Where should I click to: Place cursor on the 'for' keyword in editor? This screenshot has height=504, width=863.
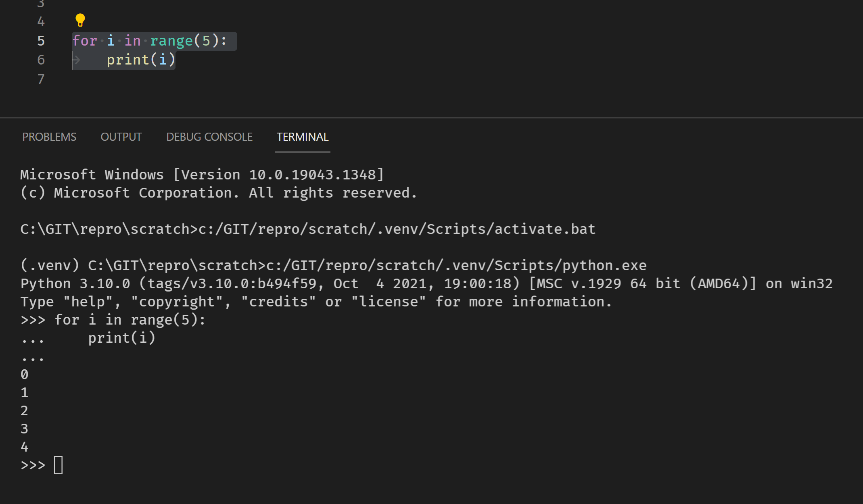85,41
